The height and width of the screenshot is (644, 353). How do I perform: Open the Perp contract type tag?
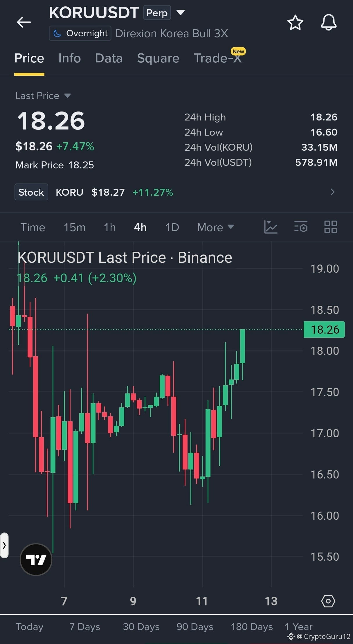click(157, 13)
